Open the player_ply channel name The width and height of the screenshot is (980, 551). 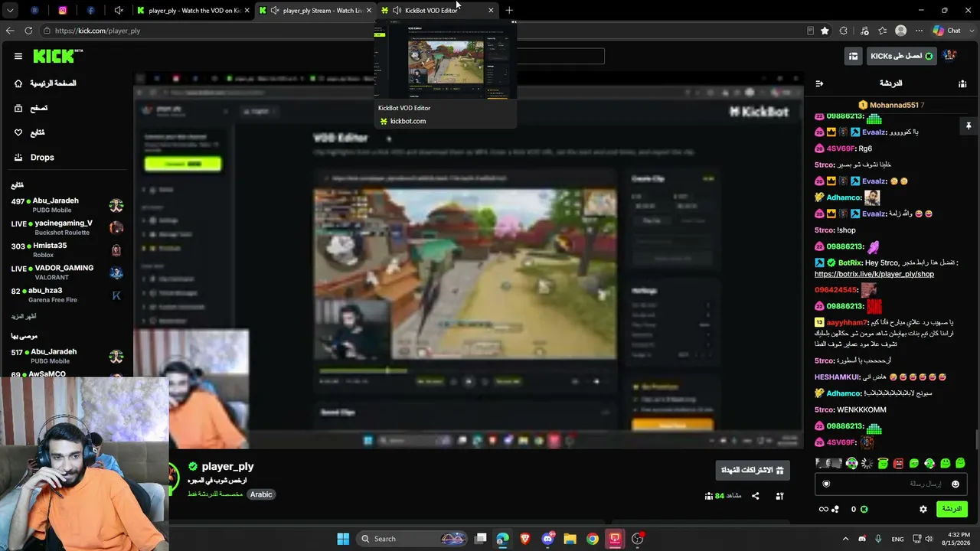pyautogui.click(x=227, y=466)
